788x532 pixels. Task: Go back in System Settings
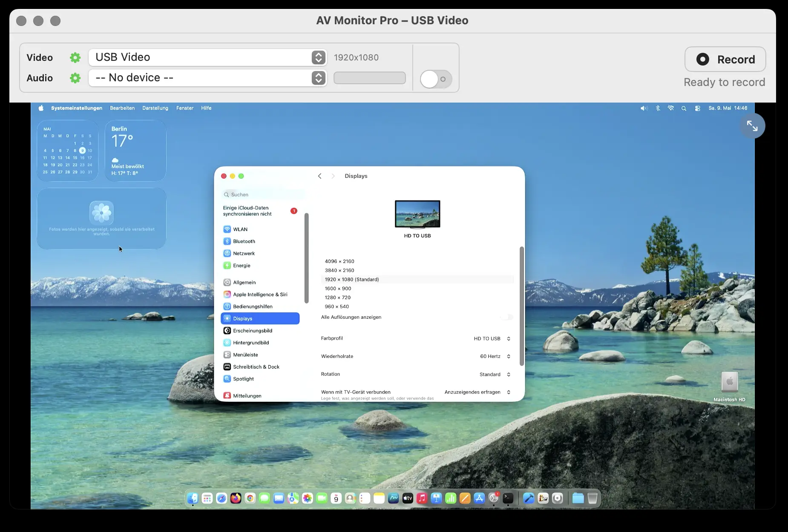coord(319,176)
